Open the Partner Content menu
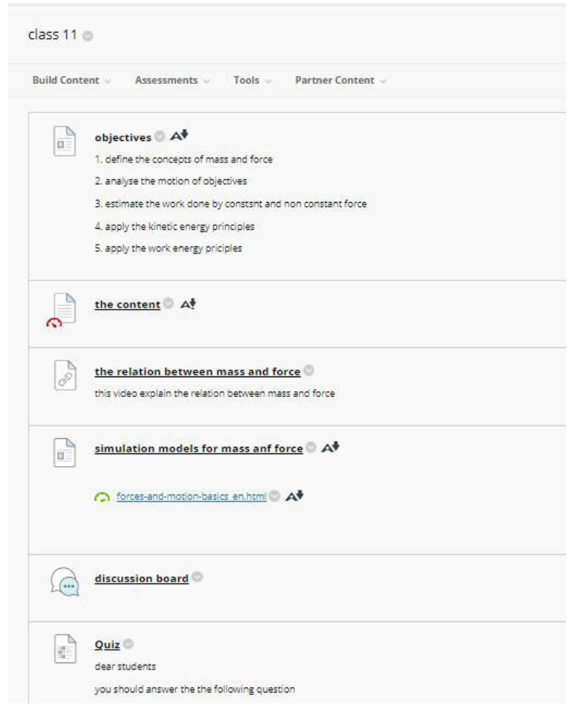Screen dimensions: 588x706 341,80
